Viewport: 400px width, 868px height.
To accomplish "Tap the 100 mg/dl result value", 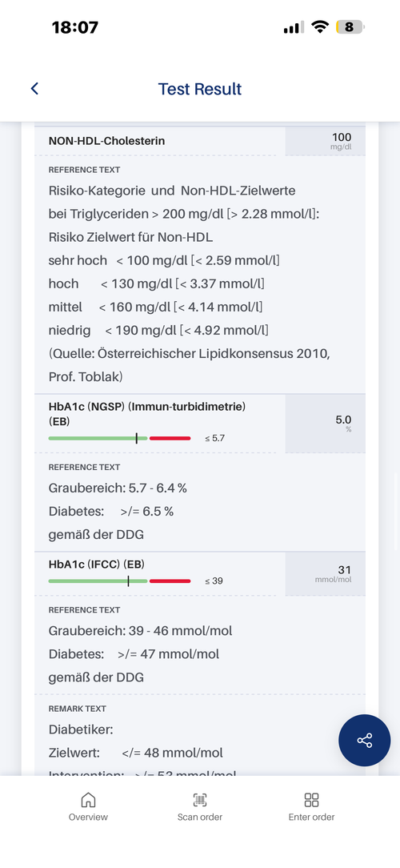I will point(341,141).
